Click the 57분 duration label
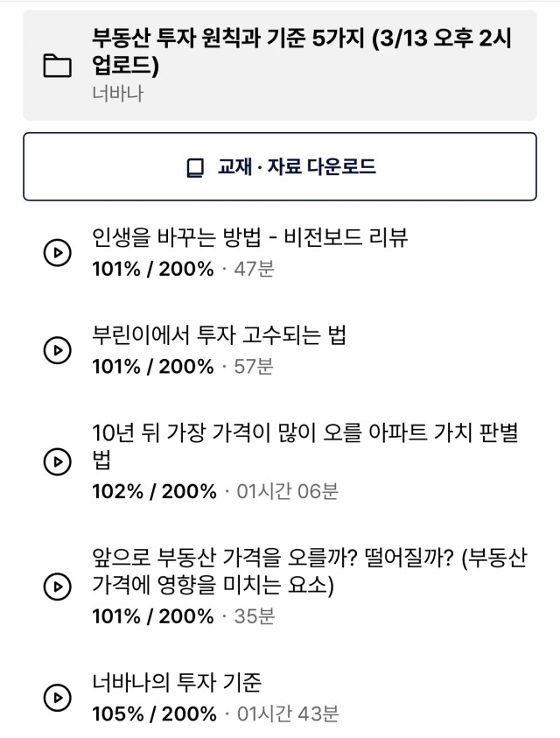 click(254, 367)
